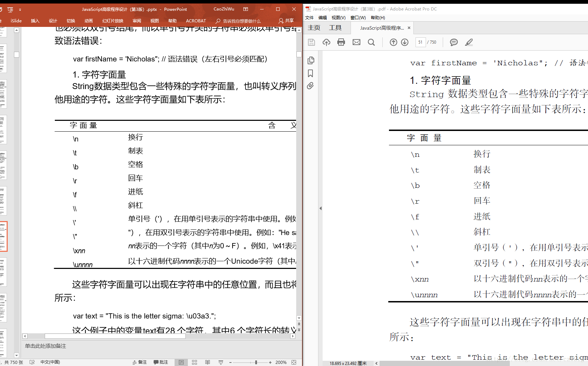
Task: Toggle the comments pane (批注) in PowerPoint
Action: click(161, 363)
